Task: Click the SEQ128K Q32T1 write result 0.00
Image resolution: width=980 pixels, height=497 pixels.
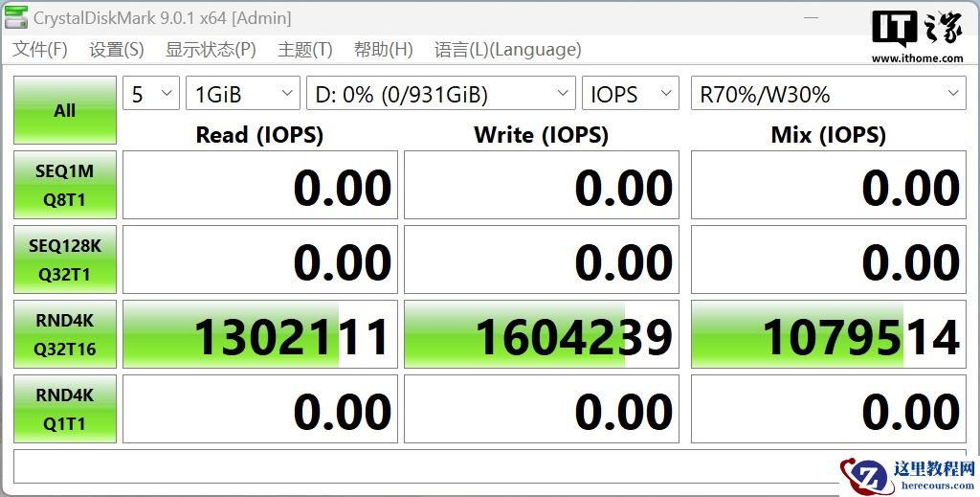Action: 542,260
